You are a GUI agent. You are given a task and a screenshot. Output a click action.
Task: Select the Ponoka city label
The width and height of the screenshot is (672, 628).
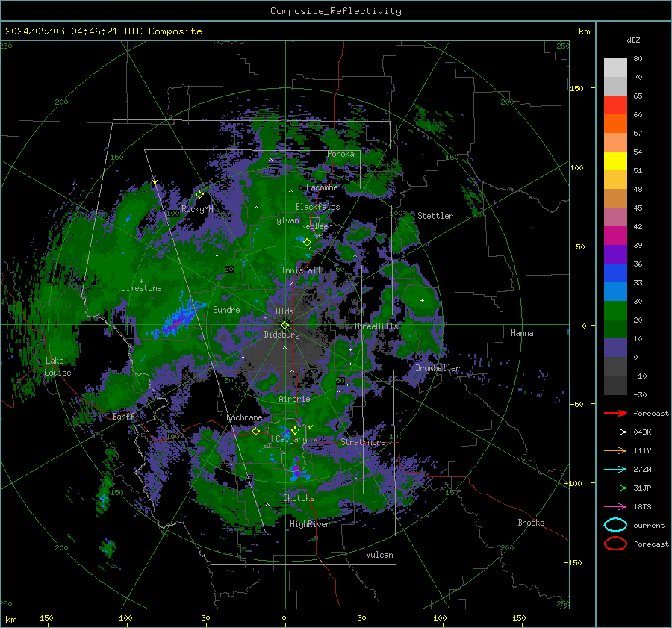pos(340,154)
